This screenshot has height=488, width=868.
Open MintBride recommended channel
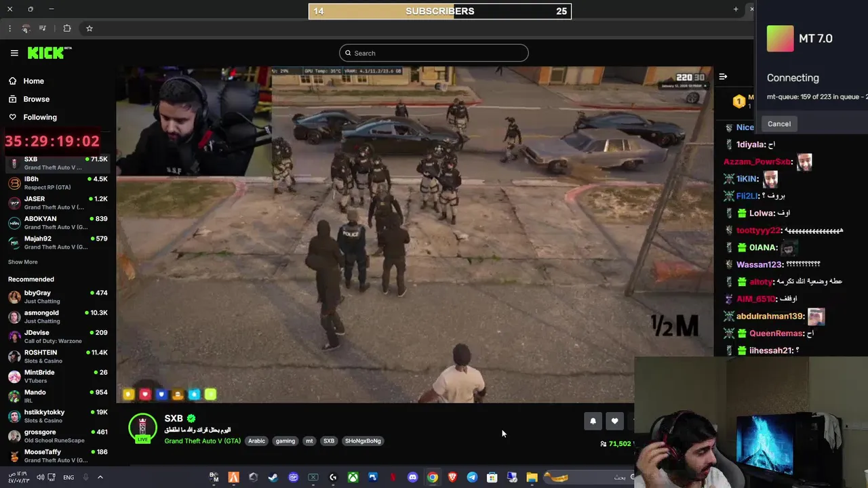[x=58, y=376]
